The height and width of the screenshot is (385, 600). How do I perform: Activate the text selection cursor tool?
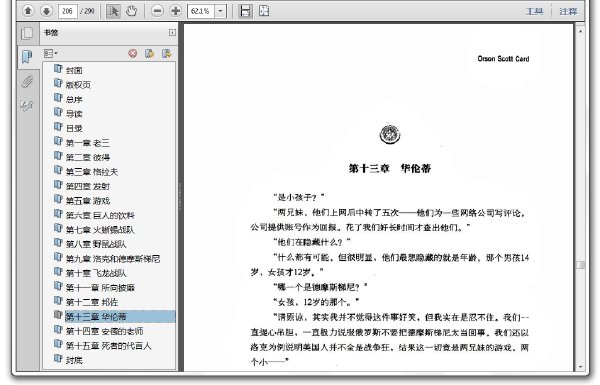[113, 11]
